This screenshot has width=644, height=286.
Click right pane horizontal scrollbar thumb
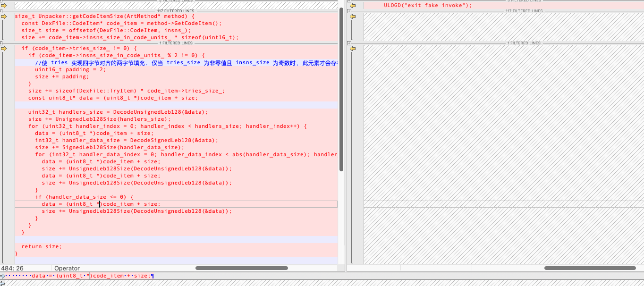(590, 268)
